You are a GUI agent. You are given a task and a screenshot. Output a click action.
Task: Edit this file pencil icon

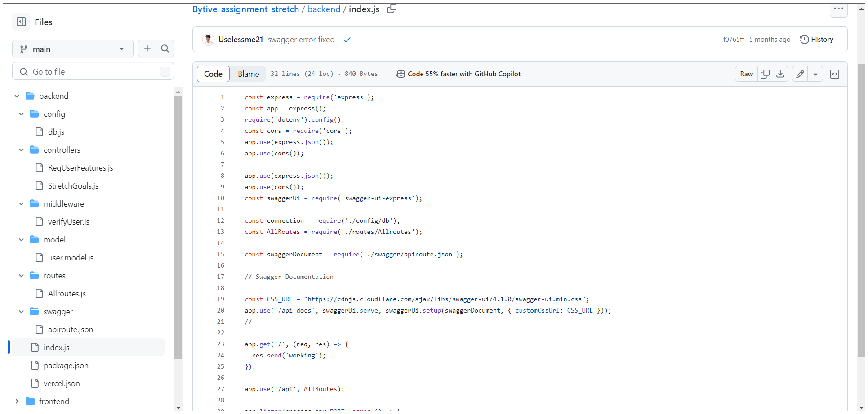800,74
